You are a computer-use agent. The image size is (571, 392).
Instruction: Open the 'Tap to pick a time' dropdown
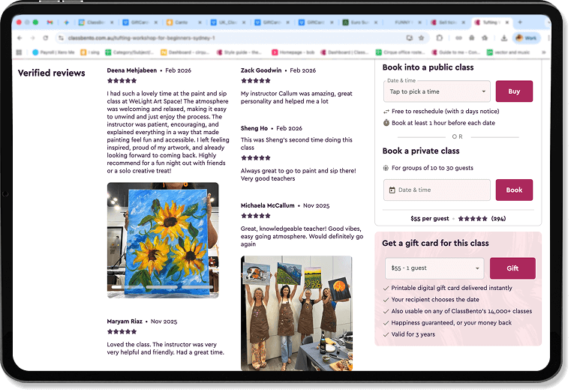pos(437,91)
